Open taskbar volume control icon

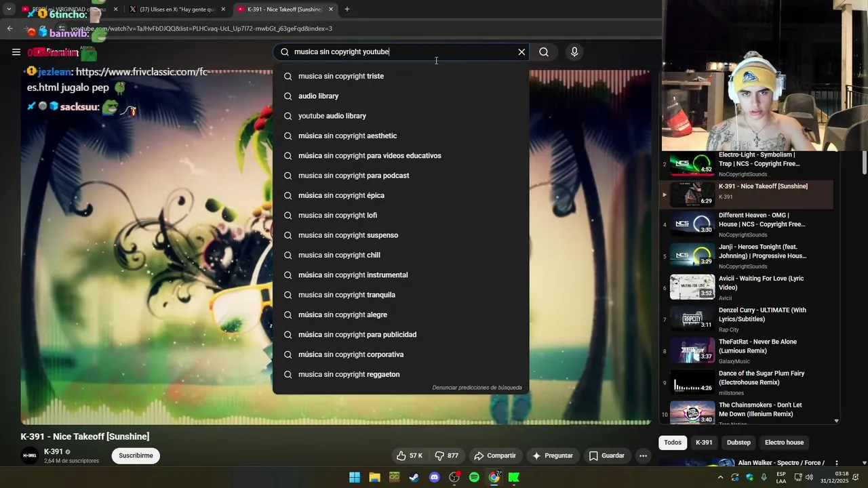809,477
